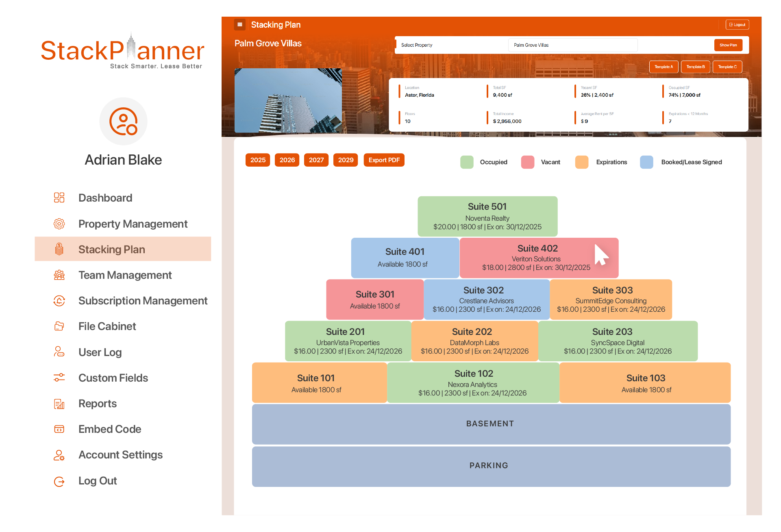Click the Team Management people icon

[x=59, y=275]
